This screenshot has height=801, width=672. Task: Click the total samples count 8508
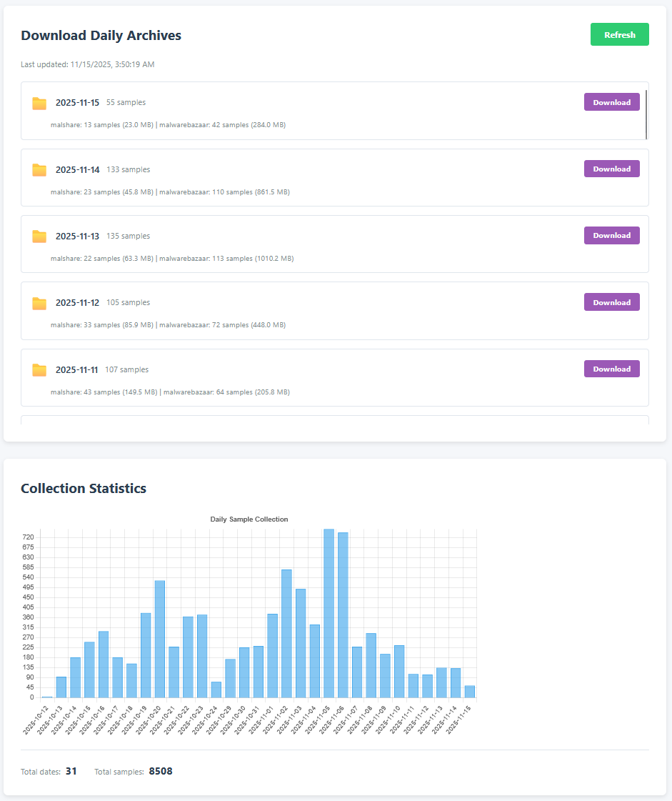point(160,772)
